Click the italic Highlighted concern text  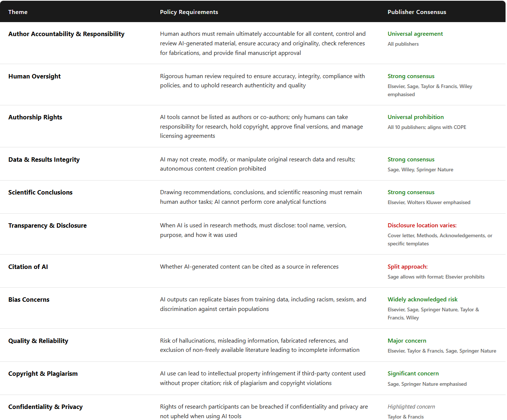411,407
